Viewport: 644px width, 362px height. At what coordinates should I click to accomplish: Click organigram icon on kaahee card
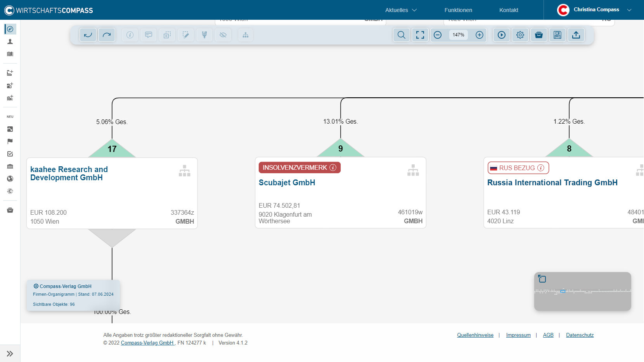point(185,171)
